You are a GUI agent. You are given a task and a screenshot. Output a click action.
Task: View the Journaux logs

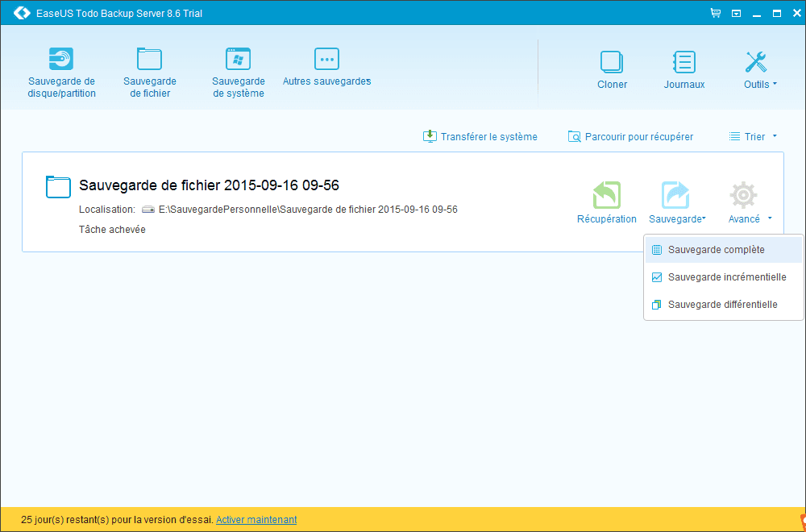point(684,70)
